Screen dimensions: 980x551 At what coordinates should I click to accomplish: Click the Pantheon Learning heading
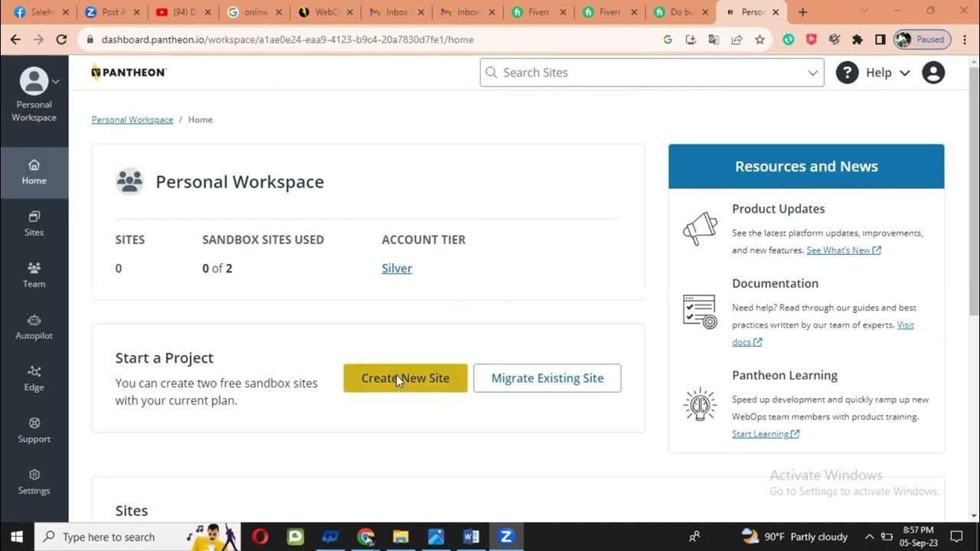pyautogui.click(x=785, y=375)
